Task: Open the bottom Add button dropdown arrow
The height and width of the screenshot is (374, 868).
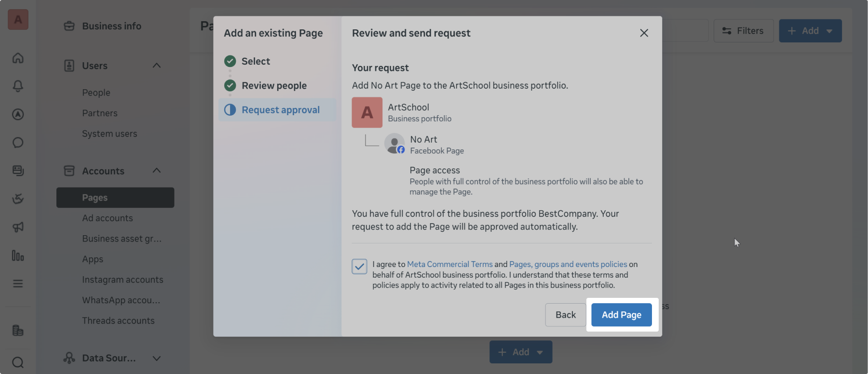Action: click(x=540, y=352)
